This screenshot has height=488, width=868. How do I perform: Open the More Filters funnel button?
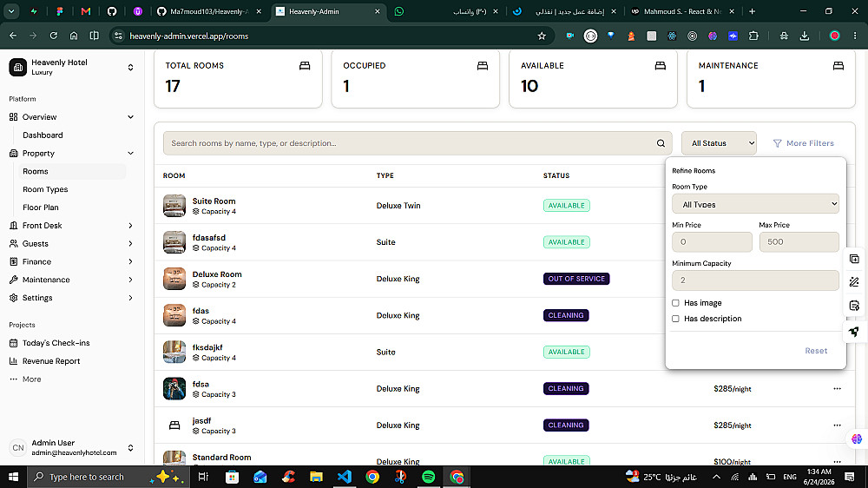[803, 143]
